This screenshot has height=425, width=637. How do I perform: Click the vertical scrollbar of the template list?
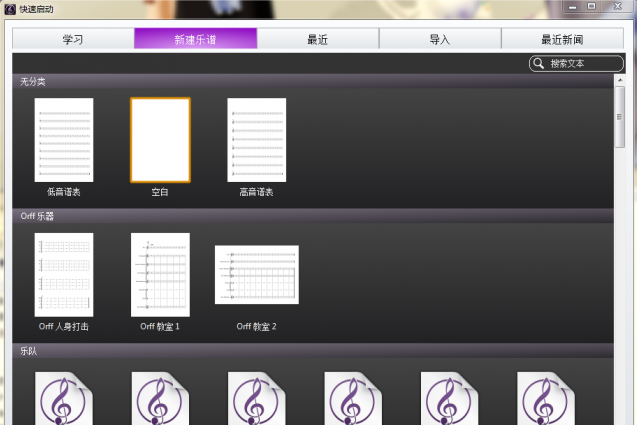point(620,200)
